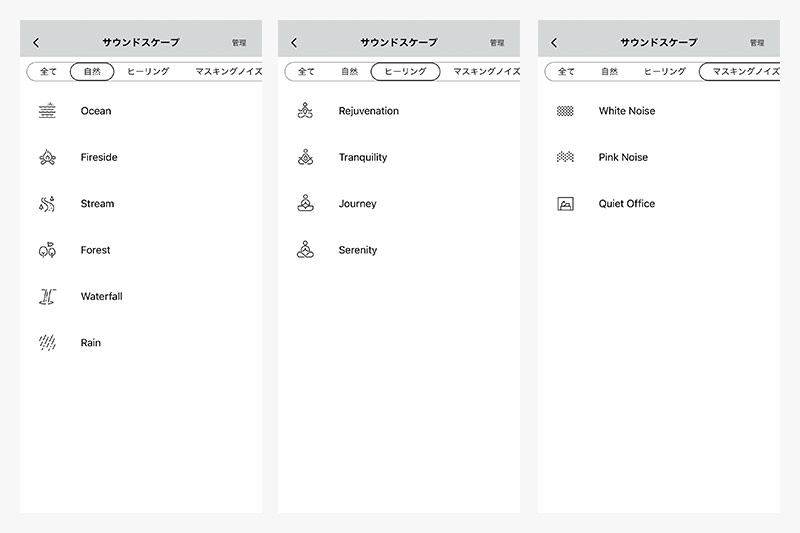Image resolution: width=800 pixels, height=533 pixels.
Task: Select マスキングノイズ tab on right screen
Action: click(x=740, y=71)
